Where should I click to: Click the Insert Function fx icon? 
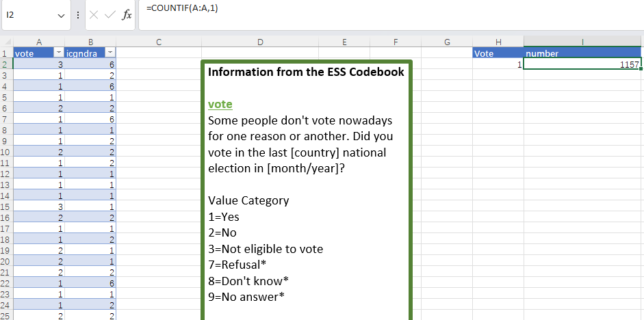pos(127,14)
